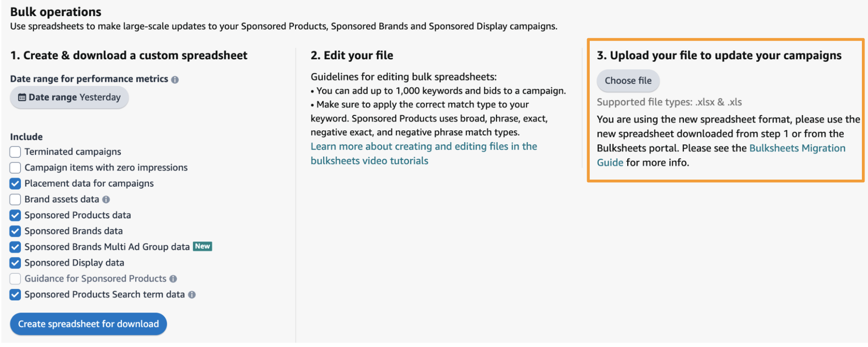The image size is (868, 347).
Task: Uncheck Placement data for campaigns
Action: [15, 184]
